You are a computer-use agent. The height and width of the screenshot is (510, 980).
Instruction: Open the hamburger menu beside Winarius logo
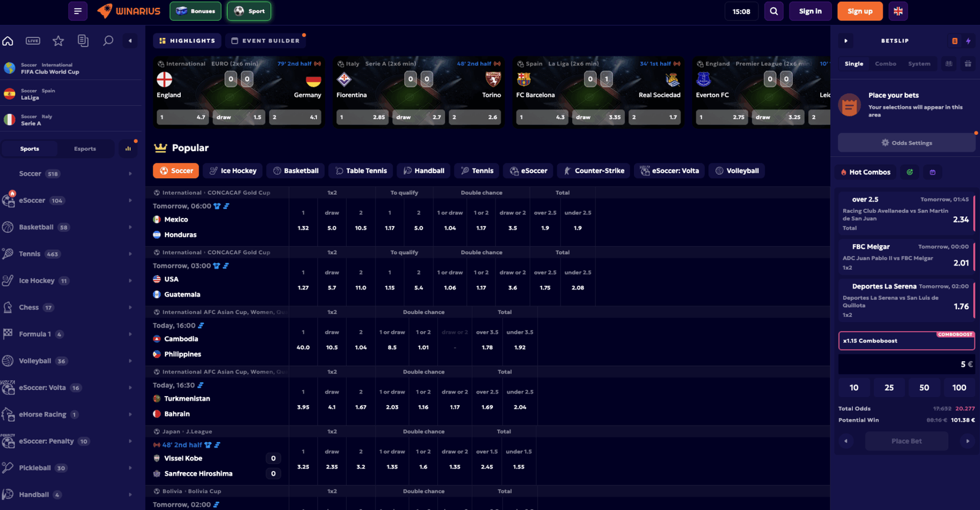[78, 11]
